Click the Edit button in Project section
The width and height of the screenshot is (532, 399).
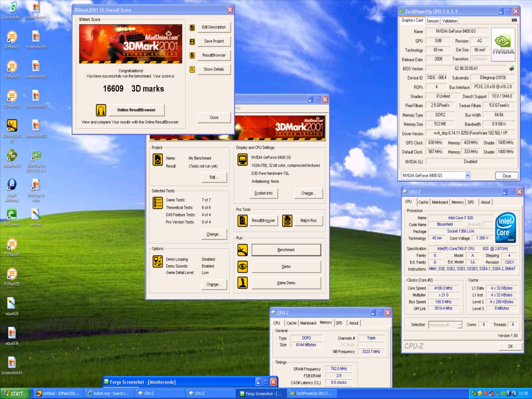click(214, 177)
